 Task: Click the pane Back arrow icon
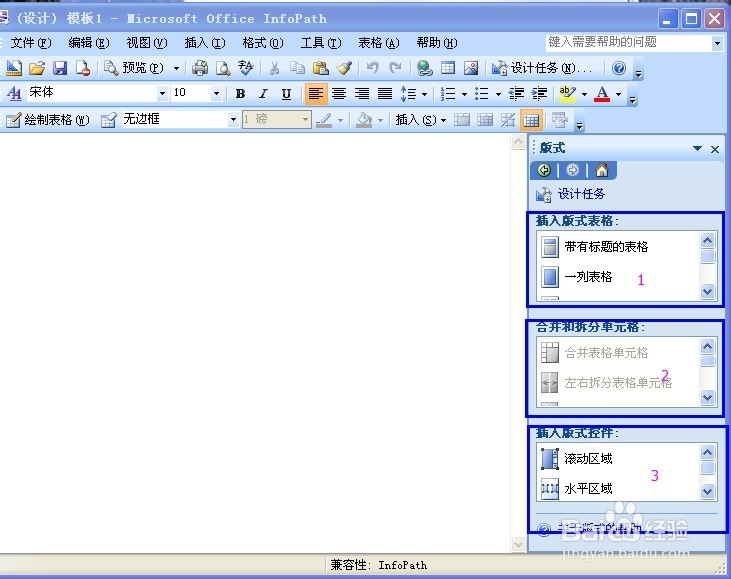pos(544,170)
